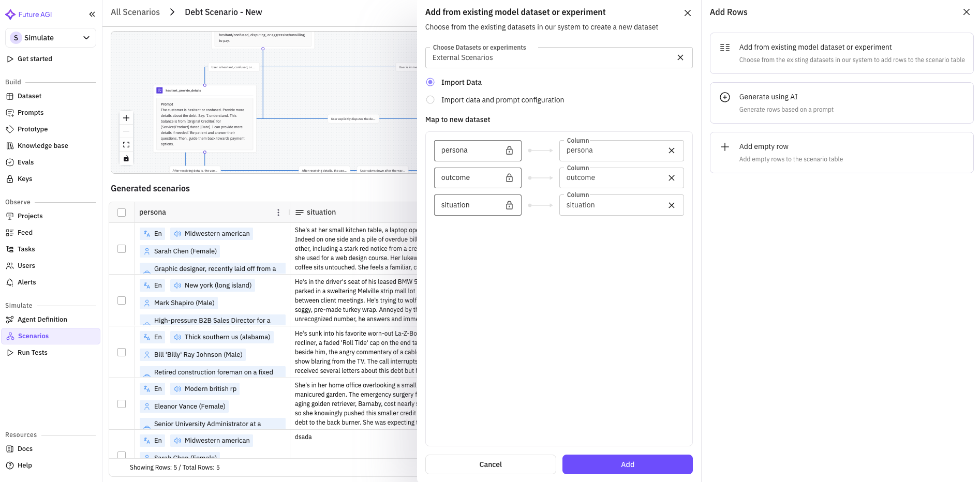The width and height of the screenshot is (980, 482).
Task: Check the select-all checkbox in the table header
Action: pos(122,212)
